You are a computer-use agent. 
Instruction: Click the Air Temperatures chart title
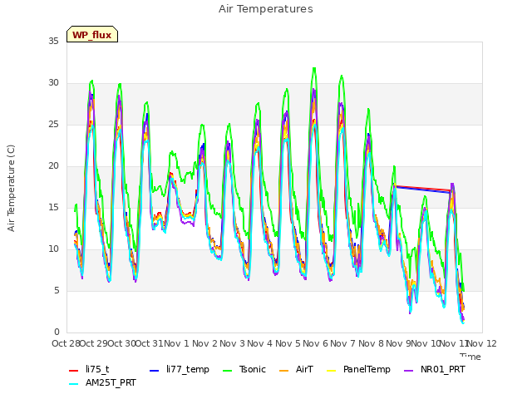pyautogui.click(x=266, y=9)
